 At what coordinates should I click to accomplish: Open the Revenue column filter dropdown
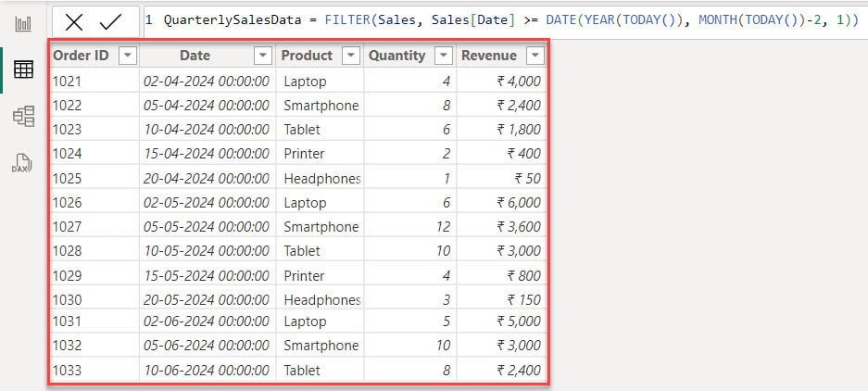tap(535, 56)
